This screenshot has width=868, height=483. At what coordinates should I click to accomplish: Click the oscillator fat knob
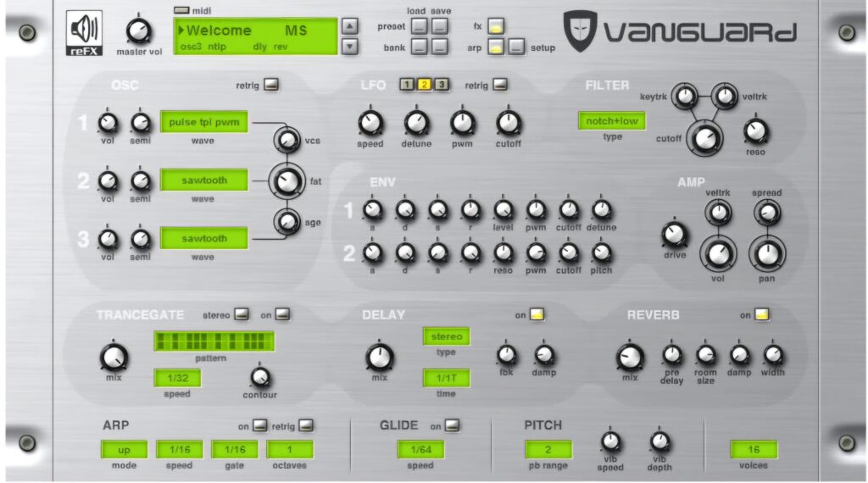click(x=287, y=181)
